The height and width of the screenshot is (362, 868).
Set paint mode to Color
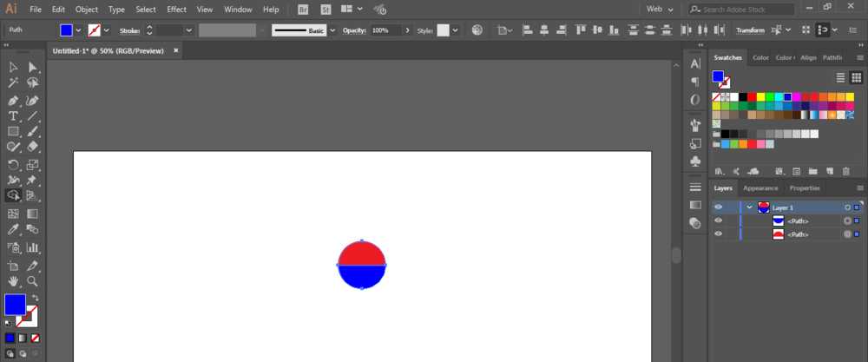(x=10, y=338)
